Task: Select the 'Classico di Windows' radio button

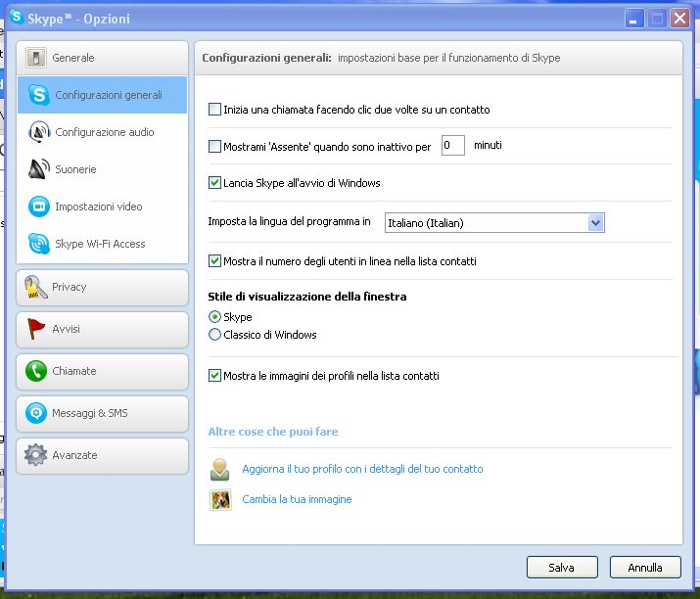Action: [215, 335]
